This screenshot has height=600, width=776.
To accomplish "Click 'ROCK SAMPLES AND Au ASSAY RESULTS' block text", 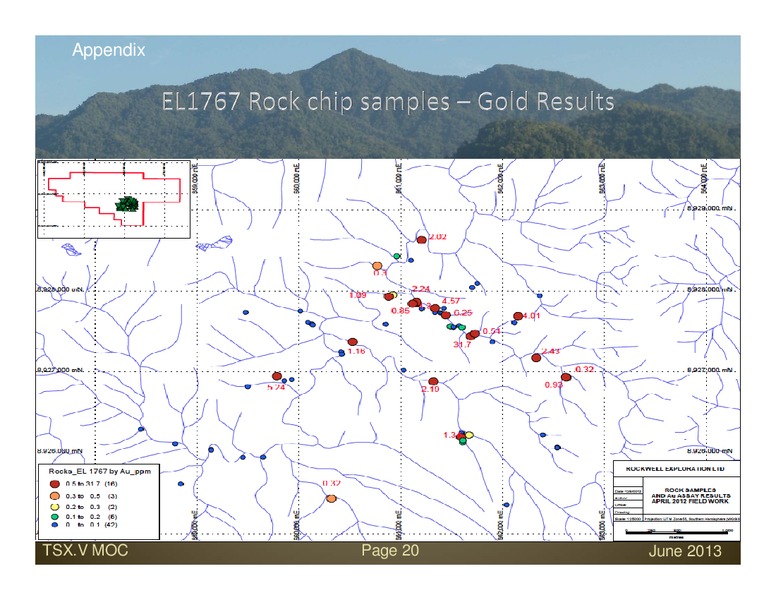I will (x=690, y=495).
